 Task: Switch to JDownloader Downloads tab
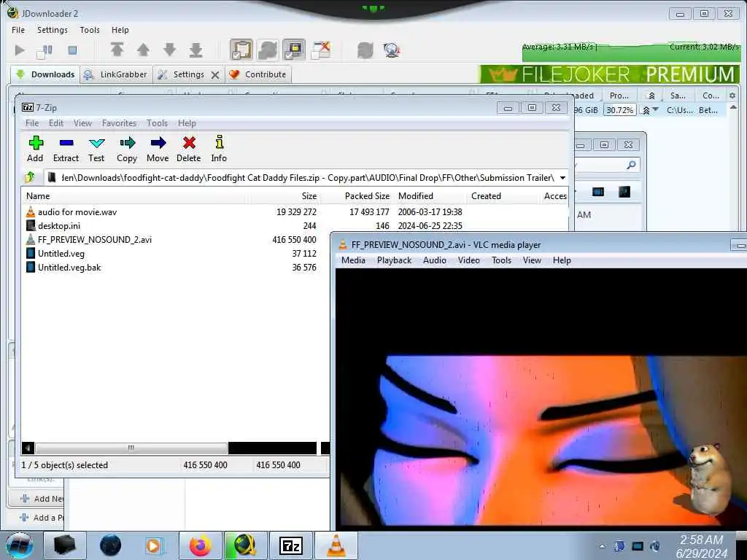45,74
